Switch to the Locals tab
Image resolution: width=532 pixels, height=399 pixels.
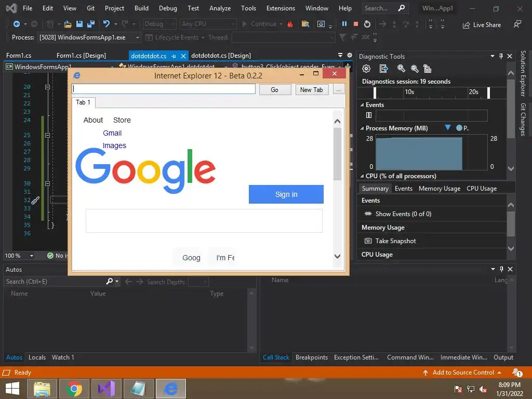coord(37,357)
